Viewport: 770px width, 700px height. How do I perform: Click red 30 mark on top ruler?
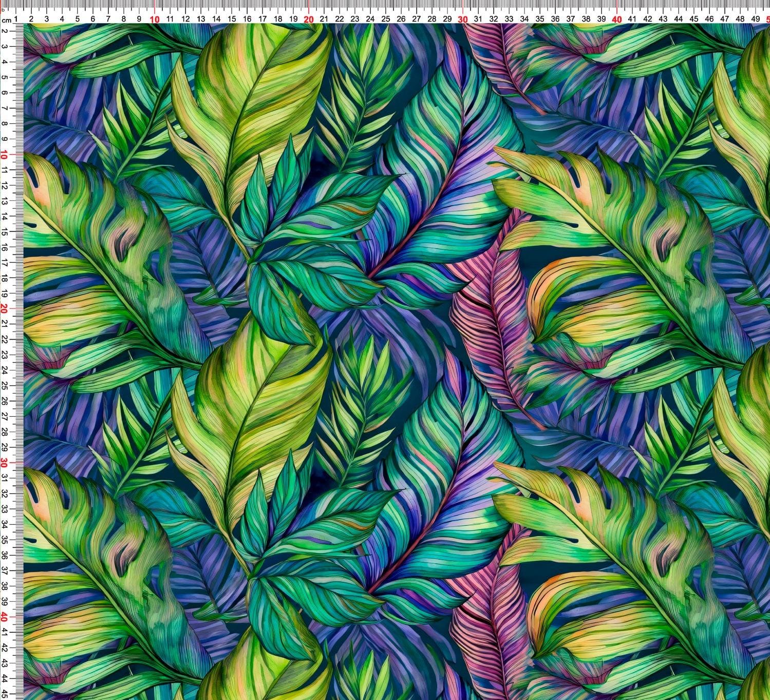click(x=463, y=19)
